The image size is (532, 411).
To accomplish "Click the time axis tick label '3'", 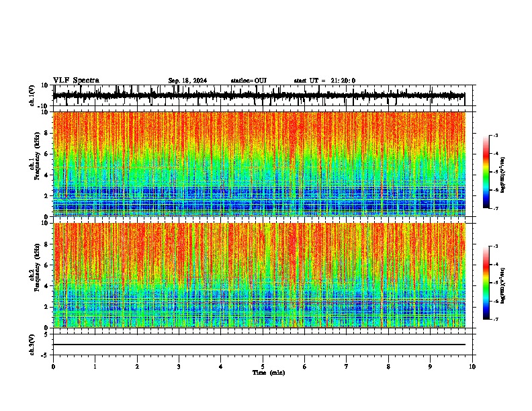I will point(179,367).
